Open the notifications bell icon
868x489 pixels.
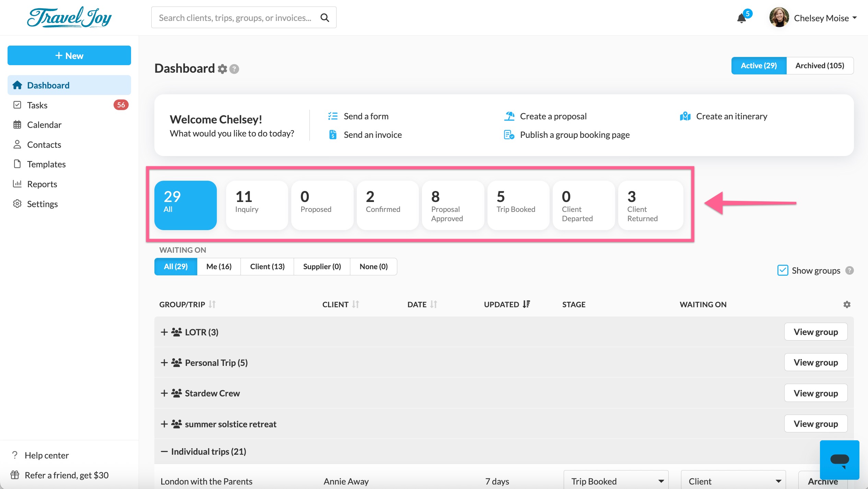coord(741,18)
